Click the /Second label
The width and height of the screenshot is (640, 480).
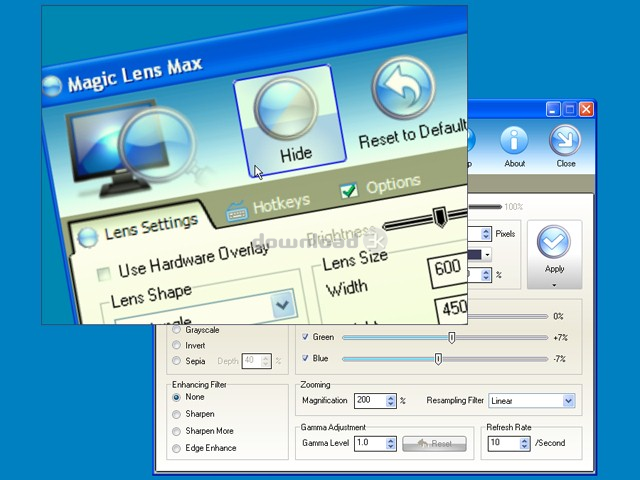coord(550,443)
